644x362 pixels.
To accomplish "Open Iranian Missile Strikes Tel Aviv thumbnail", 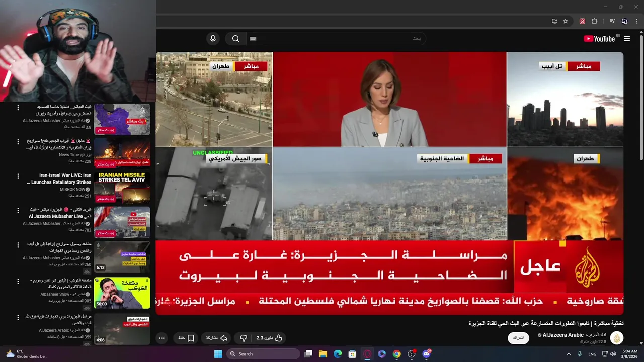I will tap(122, 188).
